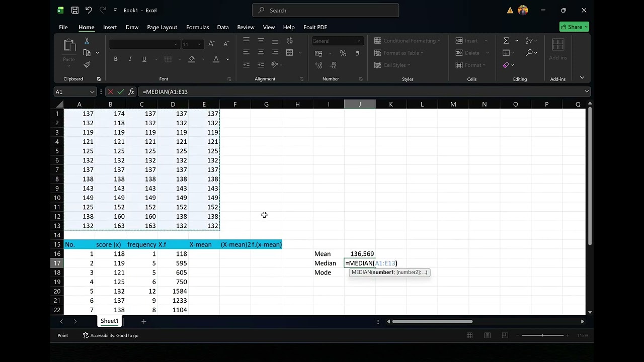Toggle Align Left
Viewport: 644px width, 362px height.
(246, 53)
